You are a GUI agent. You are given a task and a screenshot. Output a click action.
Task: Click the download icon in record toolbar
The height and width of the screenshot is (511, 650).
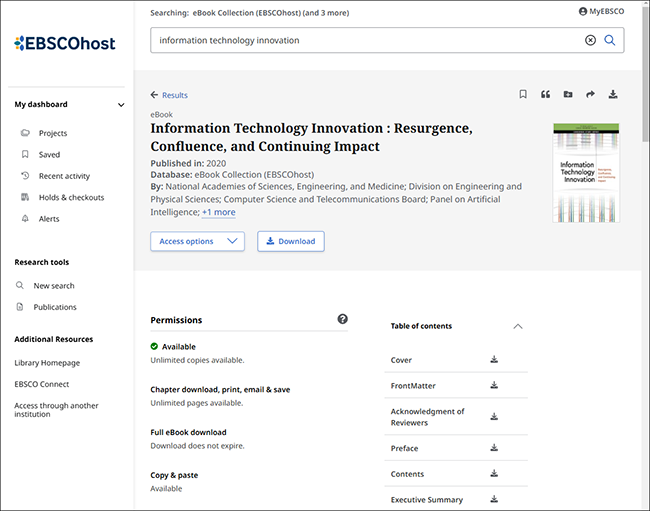613,94
